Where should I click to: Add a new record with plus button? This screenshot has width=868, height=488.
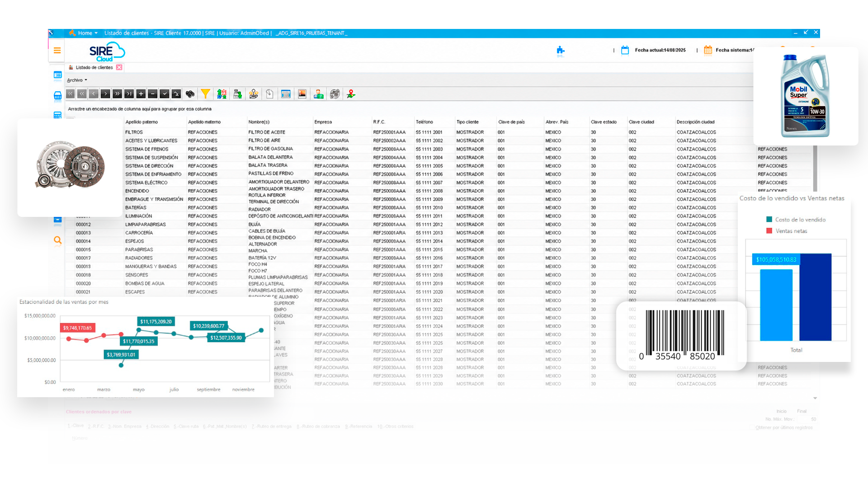point(141,94)
